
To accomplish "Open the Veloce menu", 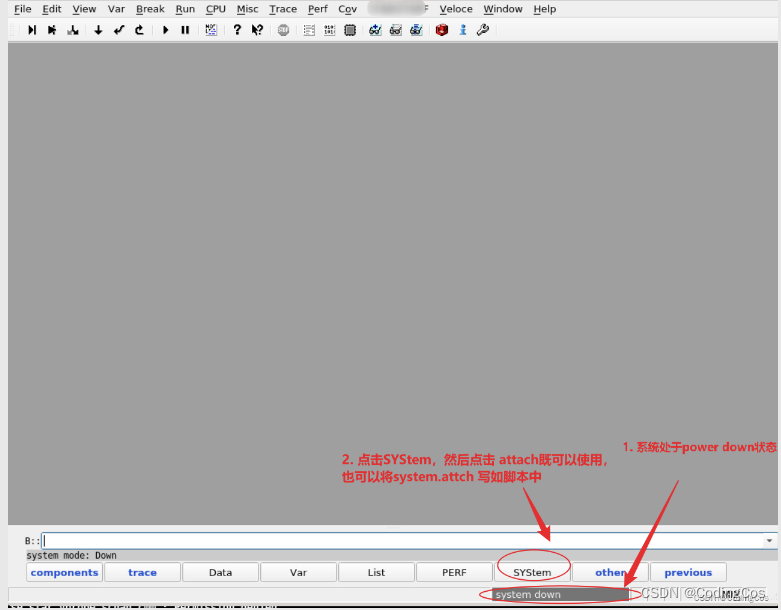I will point(456,9).
